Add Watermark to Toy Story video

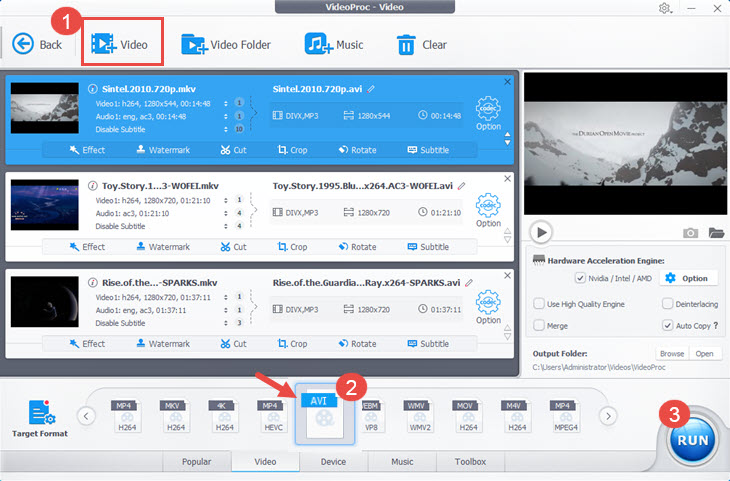[163, 247]
